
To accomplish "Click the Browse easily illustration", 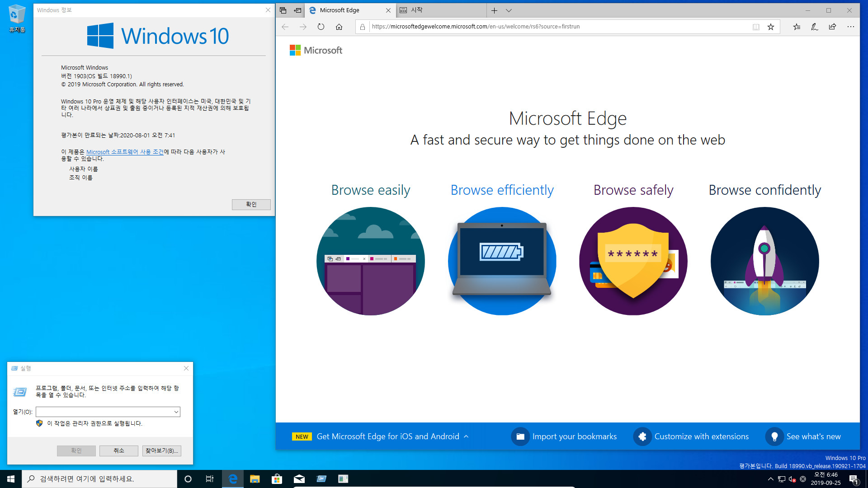I will [371, 261].
